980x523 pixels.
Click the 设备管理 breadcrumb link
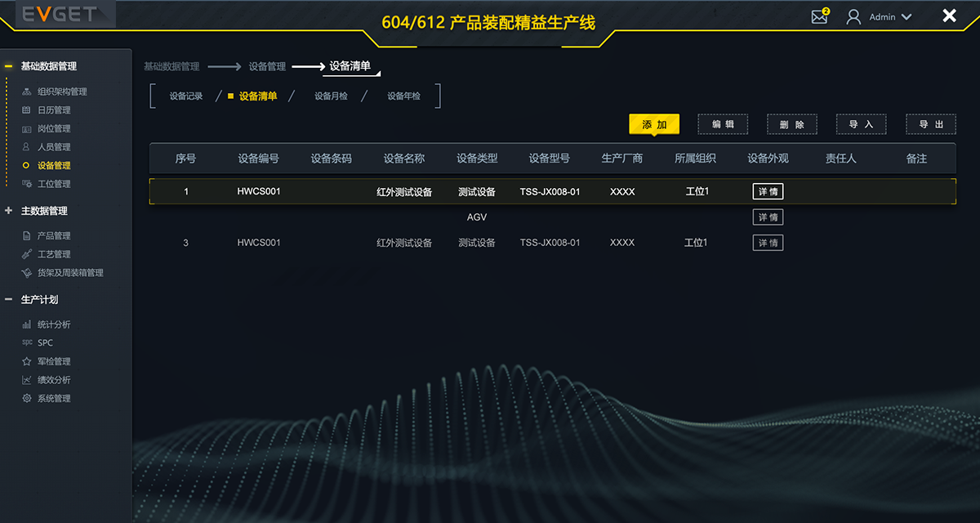coord(267,66)
